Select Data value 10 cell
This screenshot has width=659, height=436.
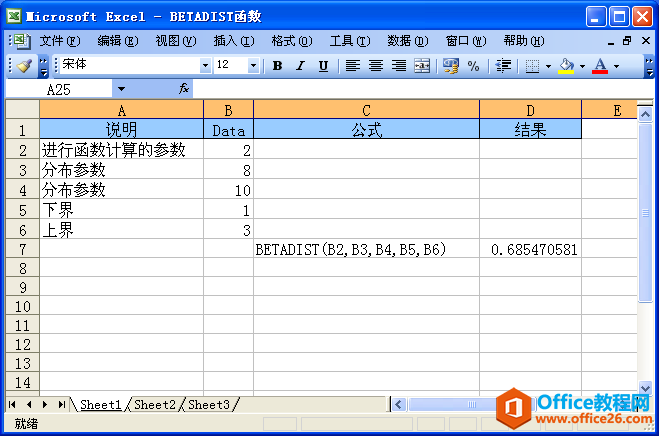coord(229,190)
